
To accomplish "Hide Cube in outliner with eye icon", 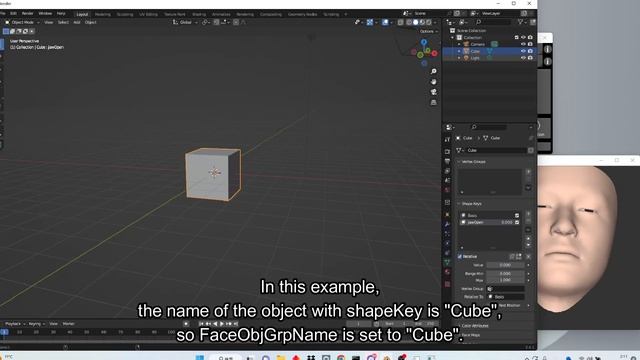I will tap(523, 51).
